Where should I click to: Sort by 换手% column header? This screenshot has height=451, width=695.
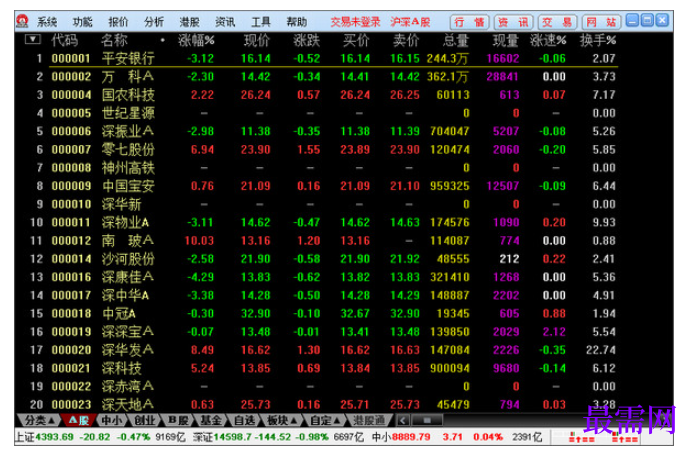(x=597, y=40)
